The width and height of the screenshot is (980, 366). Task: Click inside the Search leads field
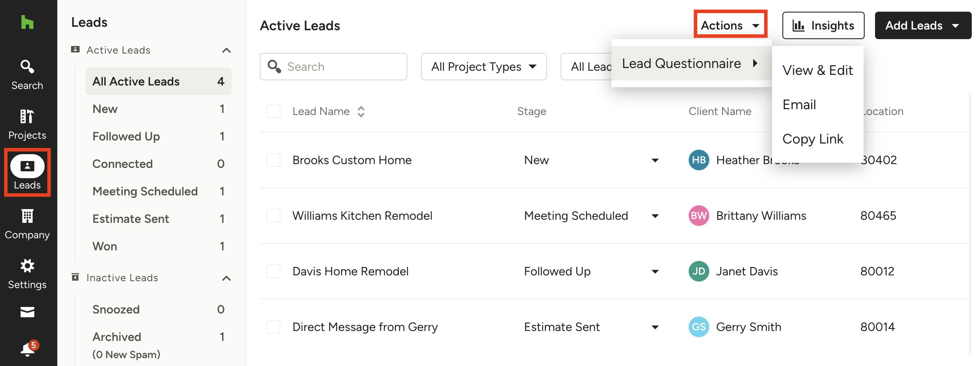coord(333,66)
